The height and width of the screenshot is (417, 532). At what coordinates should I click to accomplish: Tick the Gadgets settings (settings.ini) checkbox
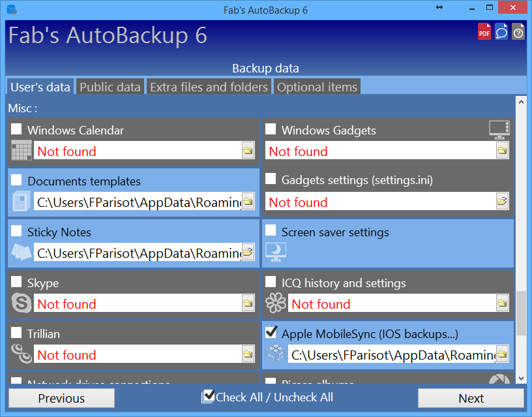pyautogui.click(x=271, y=179)
